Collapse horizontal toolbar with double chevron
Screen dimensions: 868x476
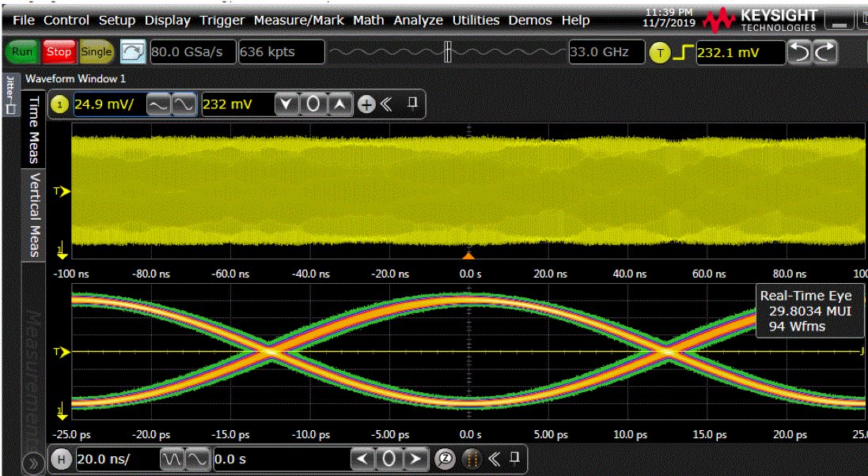click(495, 459)
